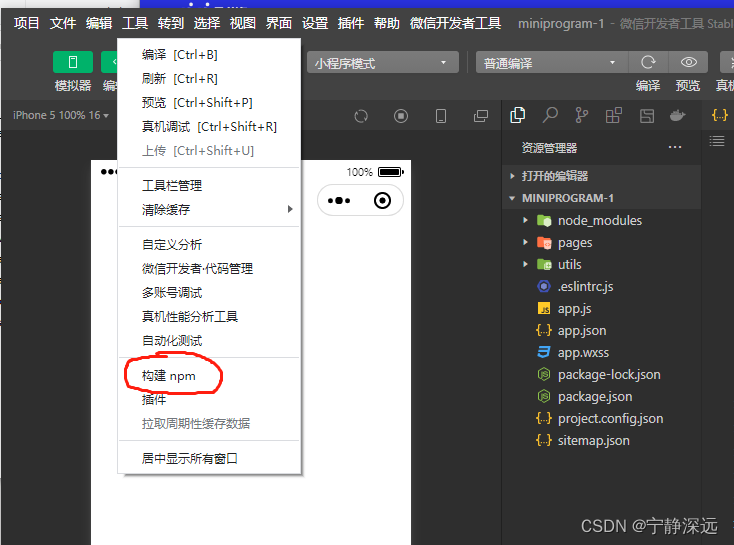
Task: Open the Explorer files icon in sidebar
Action: click(518, 115)
